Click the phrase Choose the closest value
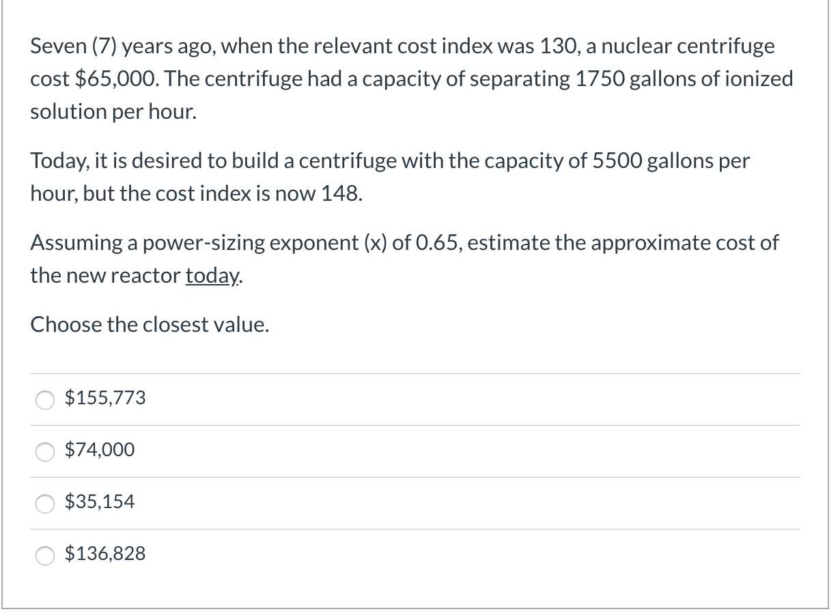Screen dimensions: 840x616 point(150,324)
